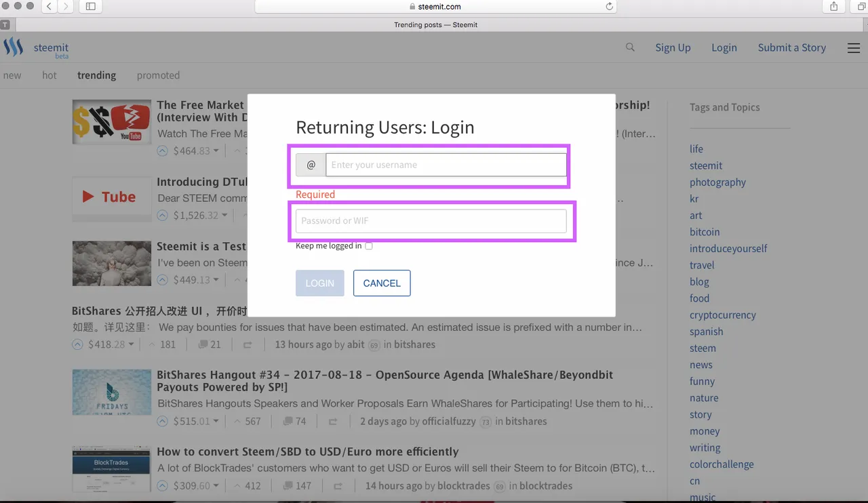This screenshot has height=503, width=868.
Task: Open the BlockTrades post thumbnail
Action: point(112,468)
